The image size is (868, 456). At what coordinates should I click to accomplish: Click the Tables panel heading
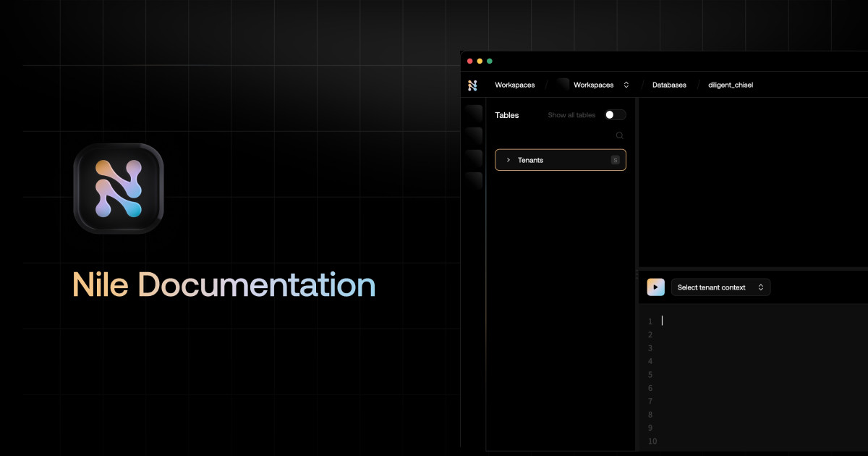coord(507,115)
